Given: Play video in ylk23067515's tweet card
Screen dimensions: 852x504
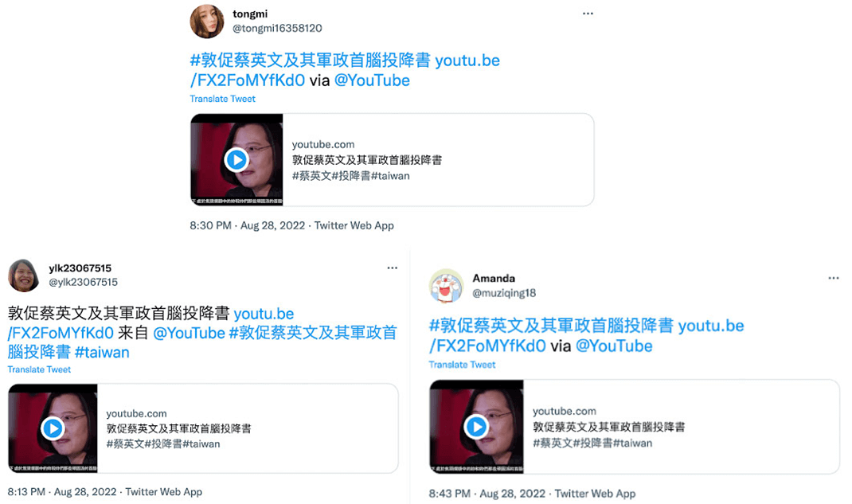Looking at the screenshot, I should pyautogui.click(x=53, y=428).
